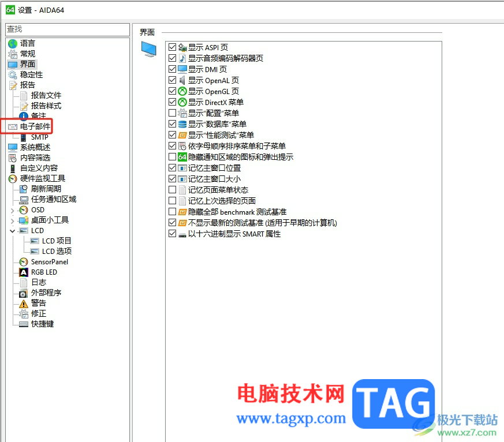
Task: Open LCD 选项 settings page
Action: coord(57,251)
